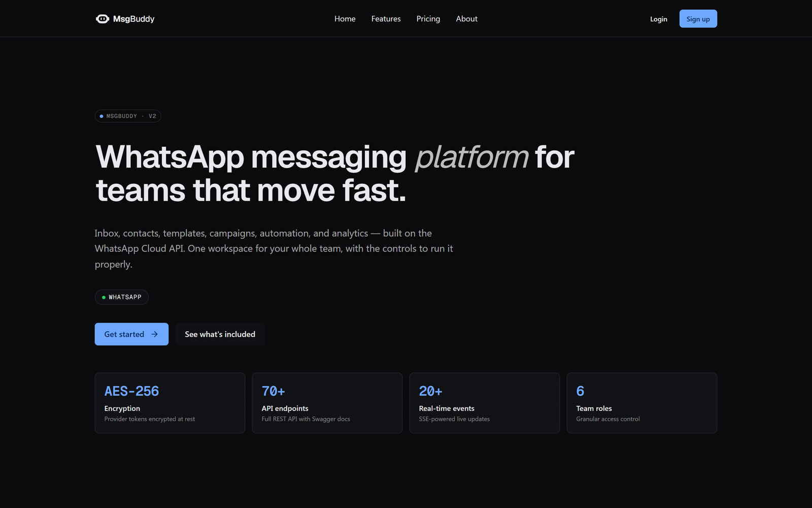
Task: Go to the Features nav link
Action: 386,19
